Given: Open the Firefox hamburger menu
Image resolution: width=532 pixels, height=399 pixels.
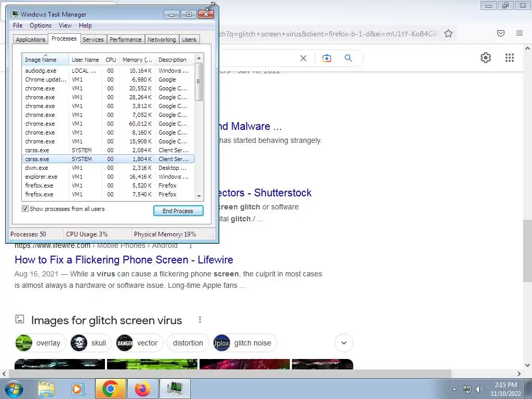Looking at the screenshot, I should coord(520,33).
